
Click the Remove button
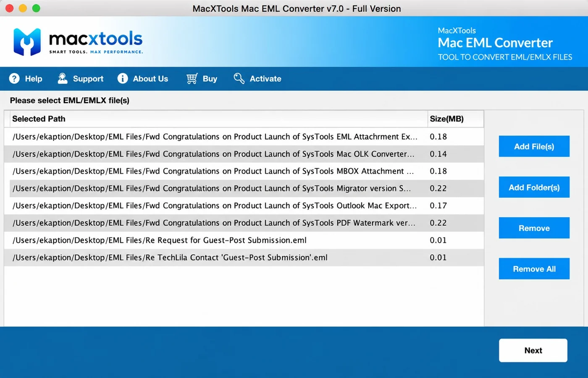[x=534, y=228]
